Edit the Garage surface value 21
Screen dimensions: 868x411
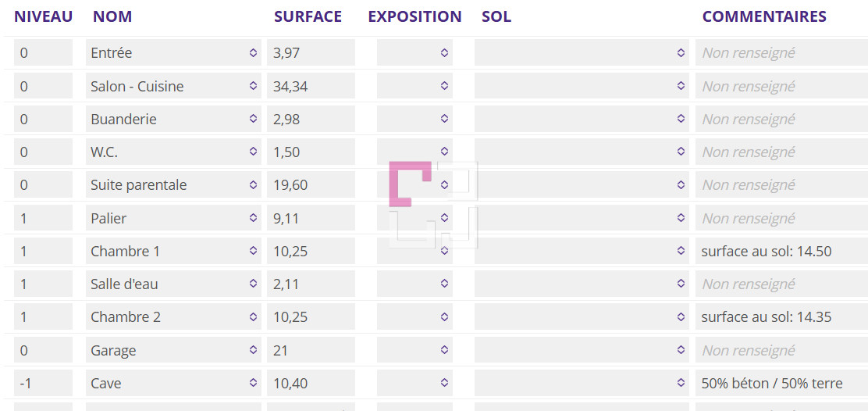click(x=311, y=349)
